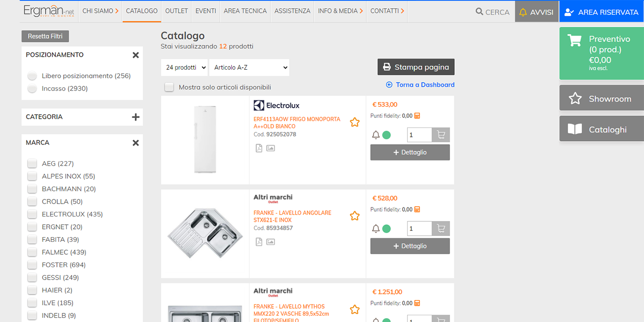Open image gallery icon for ERF4113AOW fridge

270,148
